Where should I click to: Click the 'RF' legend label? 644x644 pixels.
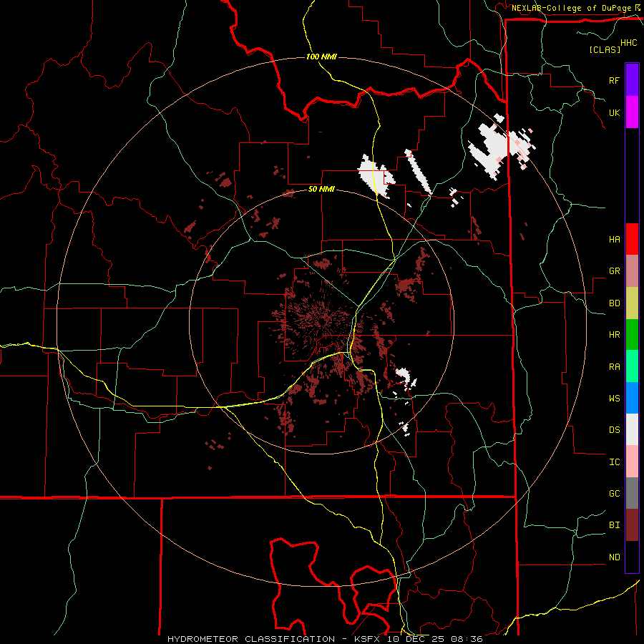(614, 80)
